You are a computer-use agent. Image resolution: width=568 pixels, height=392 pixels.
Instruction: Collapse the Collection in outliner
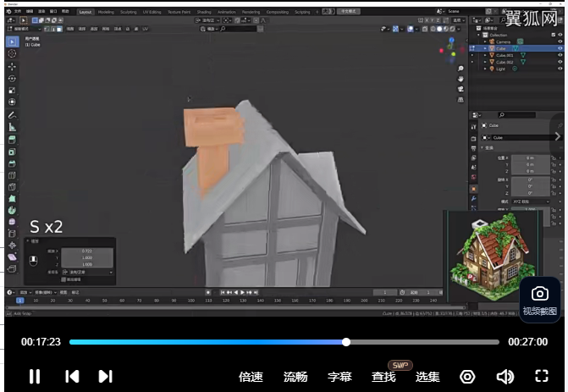click(480, 35)
